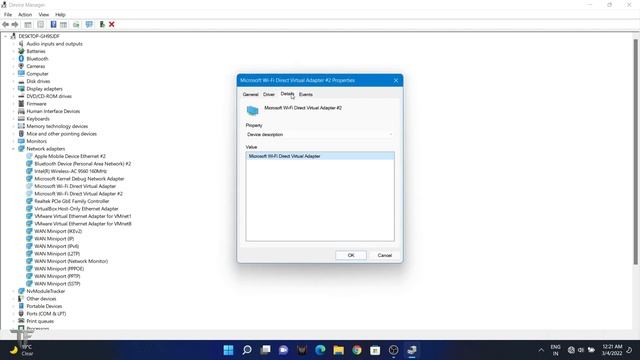The width and height of the screenshot is (640, 360).
Task: Open the File menu
Action: 8,15
